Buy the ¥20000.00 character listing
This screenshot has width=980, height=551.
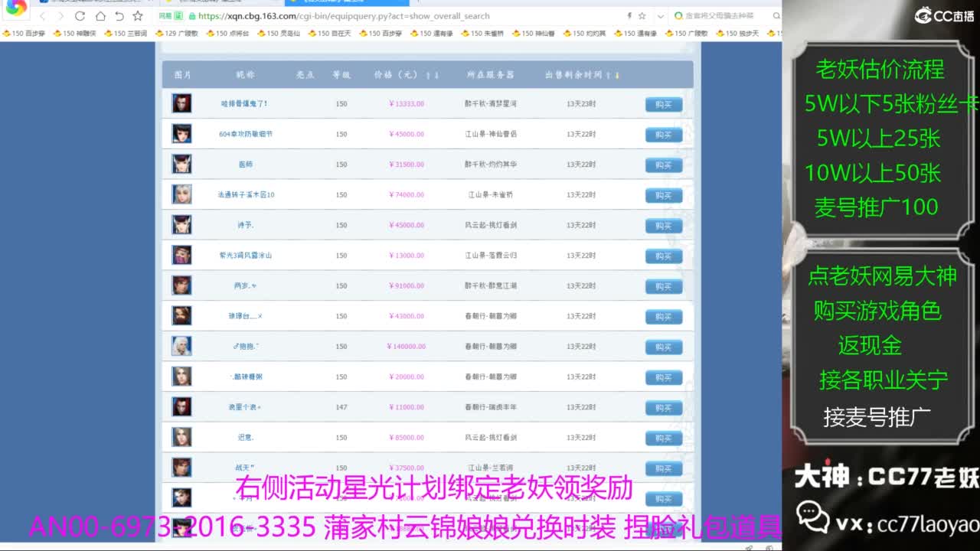point(664,377)
